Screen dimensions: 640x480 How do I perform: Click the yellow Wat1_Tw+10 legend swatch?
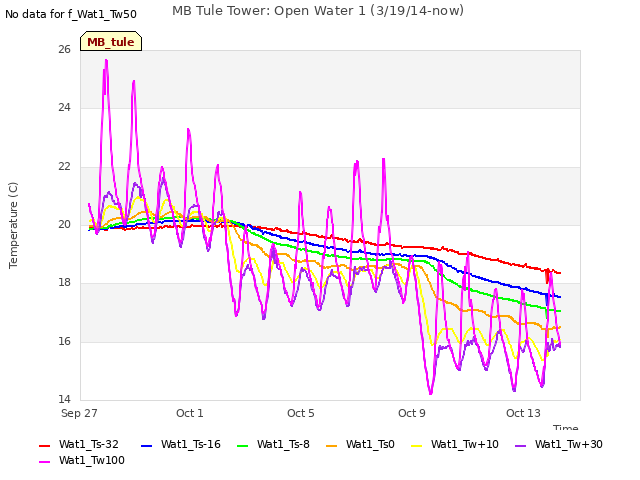(x=417, y=446)
